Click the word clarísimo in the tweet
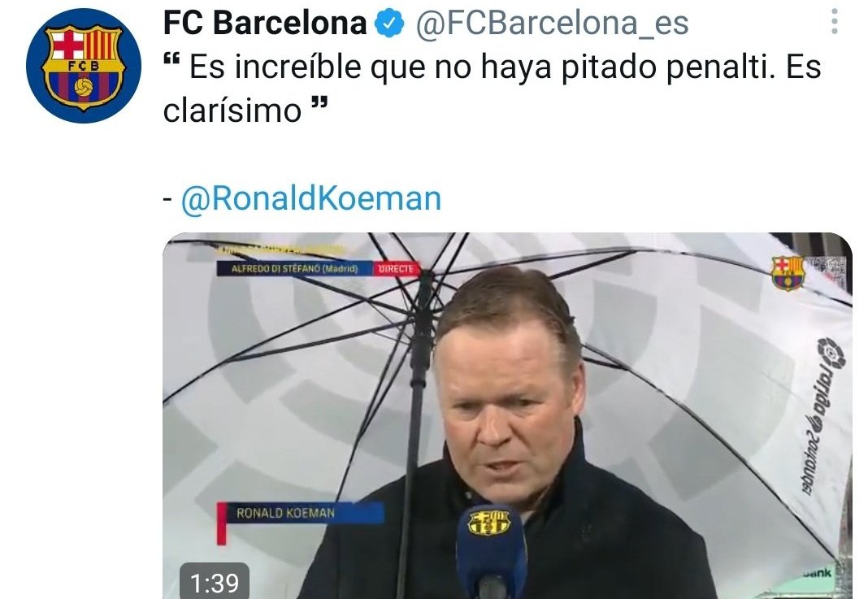The height and width of the screenshot is (599, 868). point(232,111)
